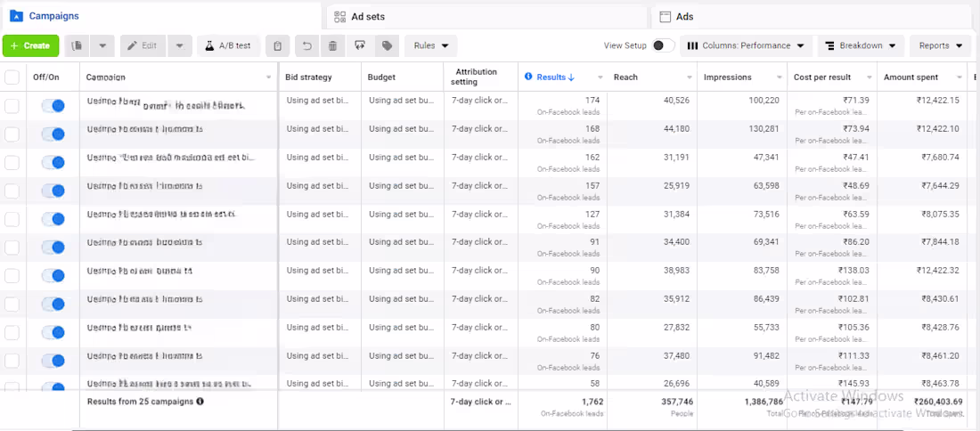
Task: Turn off the campaign with 90 results
Action: 53,276
